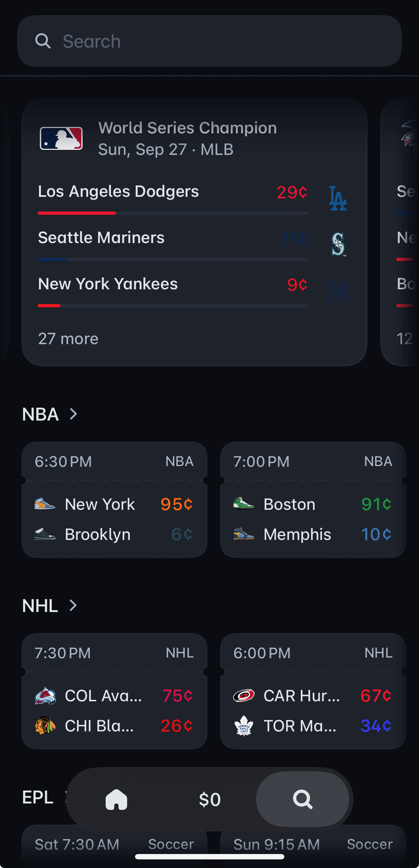Tap the Toronto Maple Leafs logo
419x868 pixels.
[244, 726]
